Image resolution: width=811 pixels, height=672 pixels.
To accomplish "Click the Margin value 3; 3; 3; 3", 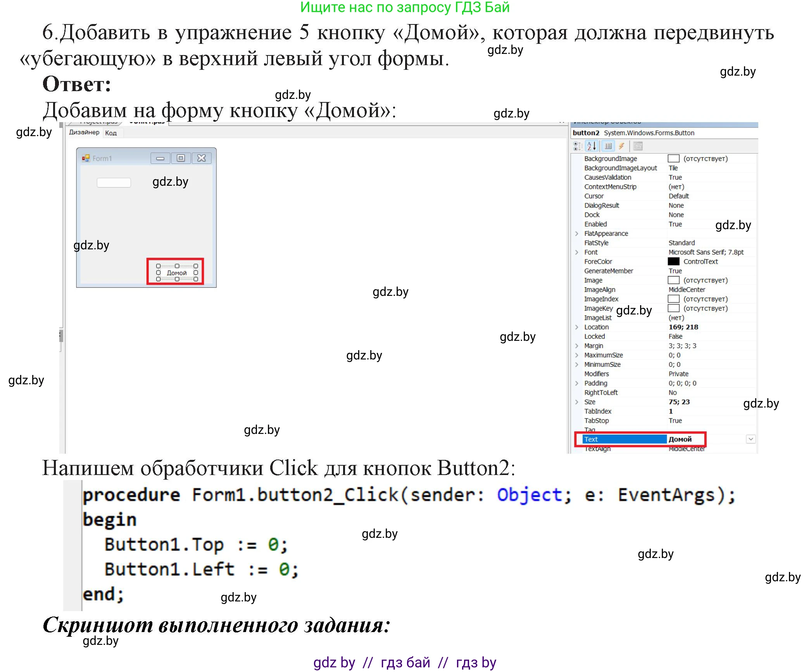I will [x=682, y=346].
